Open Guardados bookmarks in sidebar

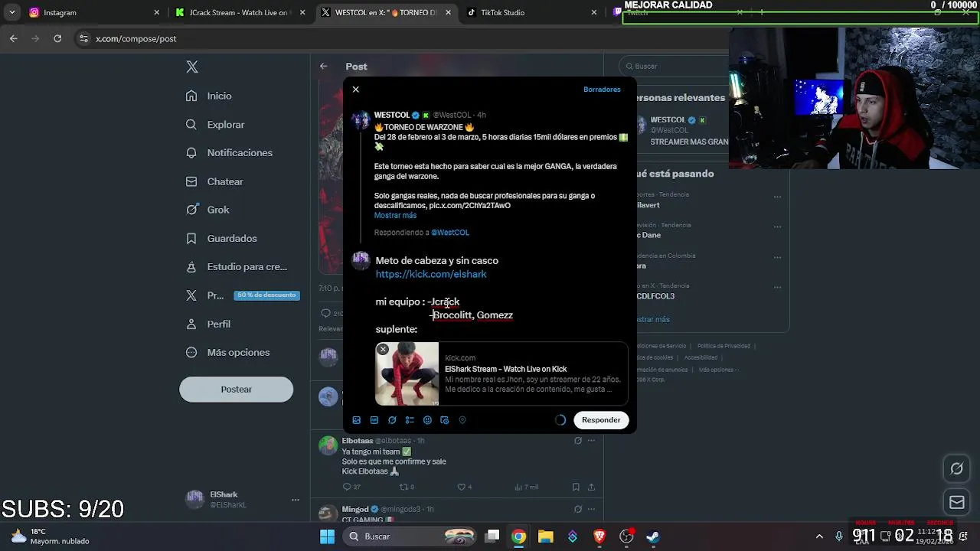(221, 238)
